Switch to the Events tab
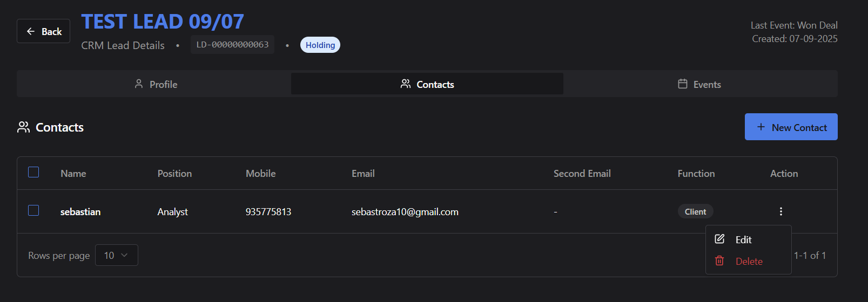The image size is (868, 302). coord(700,84)
